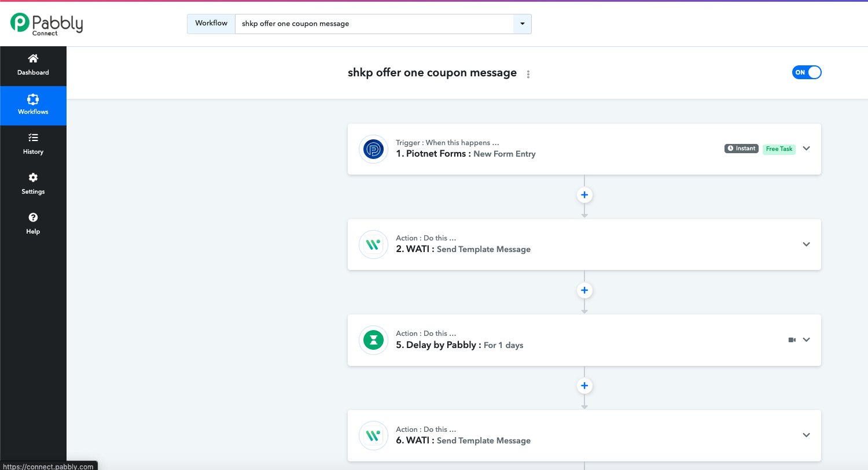This screenshot has width=868, height=470.
Task: Open the video tutorial icon on Delay step
Action: point(792,340)
